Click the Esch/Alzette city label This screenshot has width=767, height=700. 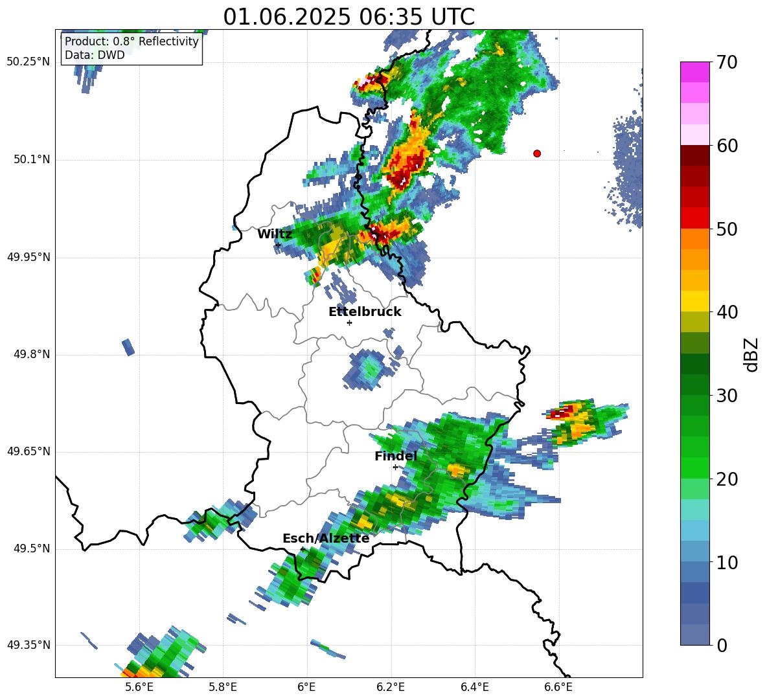[x=326, y=538]
